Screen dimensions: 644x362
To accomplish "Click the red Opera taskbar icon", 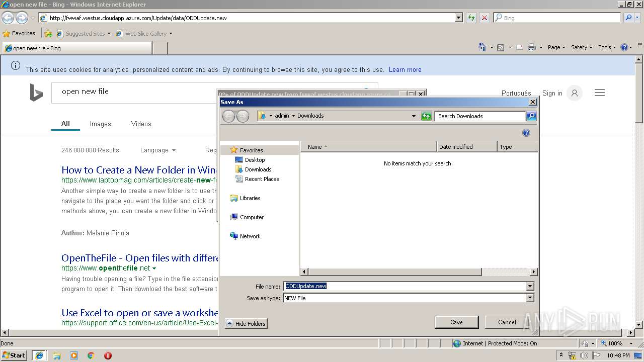I will [x=108, y=355].
